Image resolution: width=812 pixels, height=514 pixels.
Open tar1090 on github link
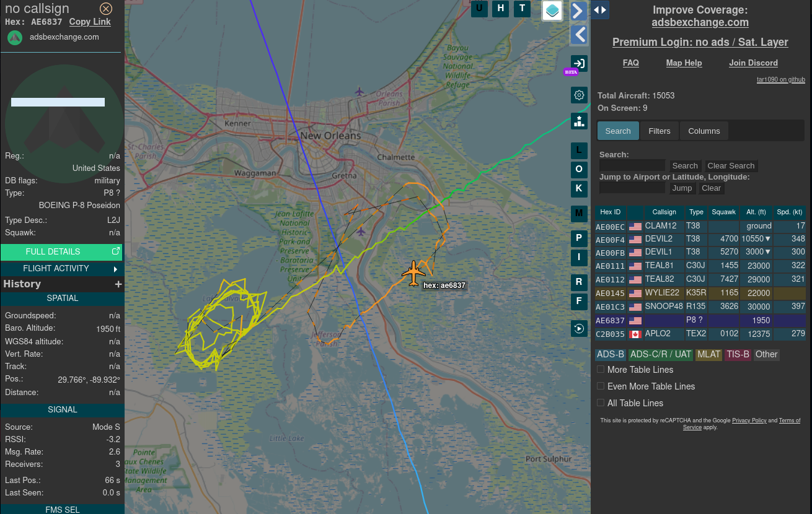pos(781,79)
